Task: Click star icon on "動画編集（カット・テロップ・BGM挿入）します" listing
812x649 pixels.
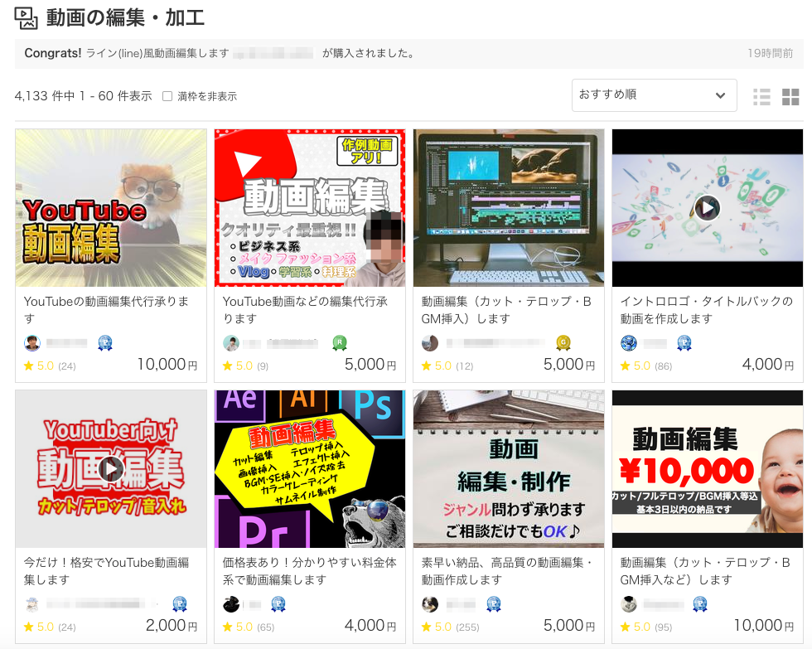Action: [426, 366]
